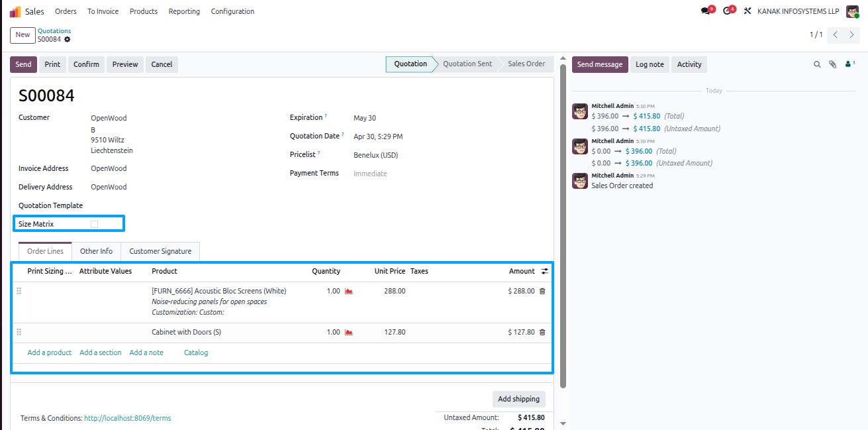Open the activities clock icon
The width and height of the screenshot is (868, 430).
728,11
